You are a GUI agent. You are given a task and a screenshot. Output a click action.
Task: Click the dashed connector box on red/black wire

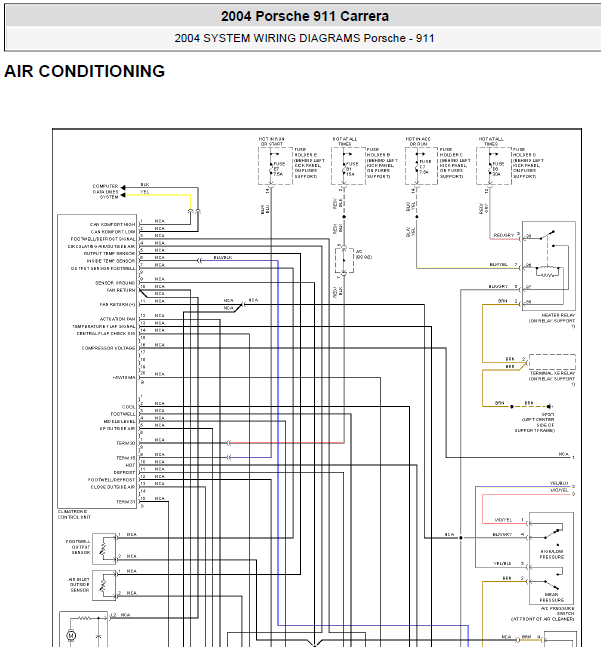(x=344, y=260)
